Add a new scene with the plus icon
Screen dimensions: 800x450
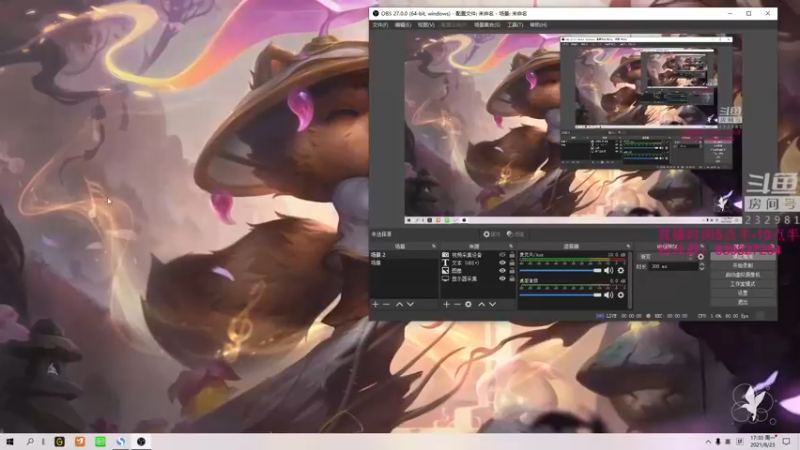(x=376, y=304)
